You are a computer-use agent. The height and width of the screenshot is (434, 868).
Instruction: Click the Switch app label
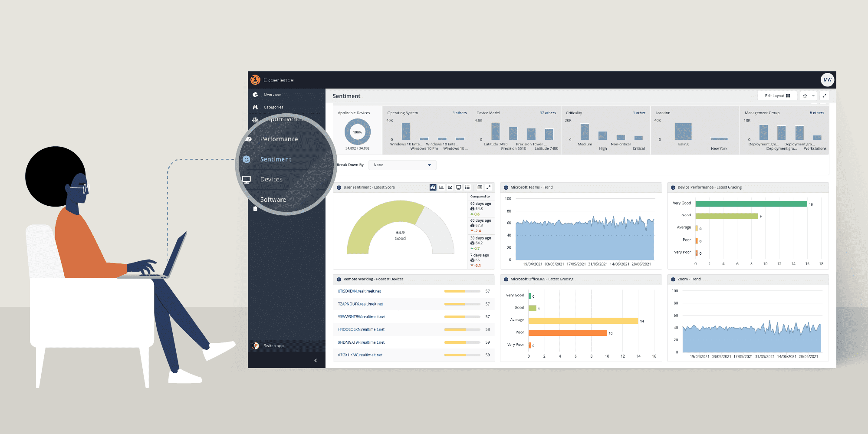pos(273,346)
